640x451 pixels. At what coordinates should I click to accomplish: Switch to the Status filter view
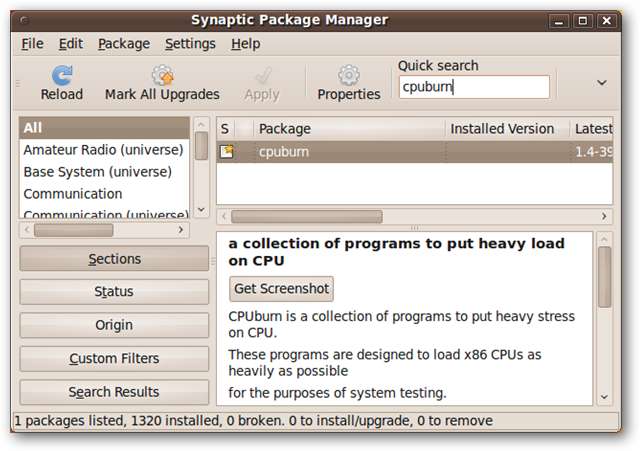point(114,292)
